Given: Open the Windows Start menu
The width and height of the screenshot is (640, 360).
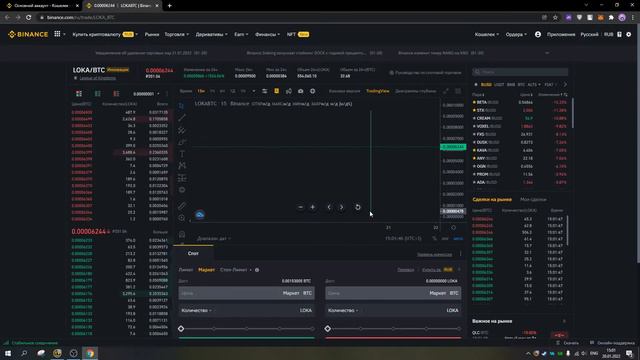Looking at the screenshot, I should [x=8, y=353].
